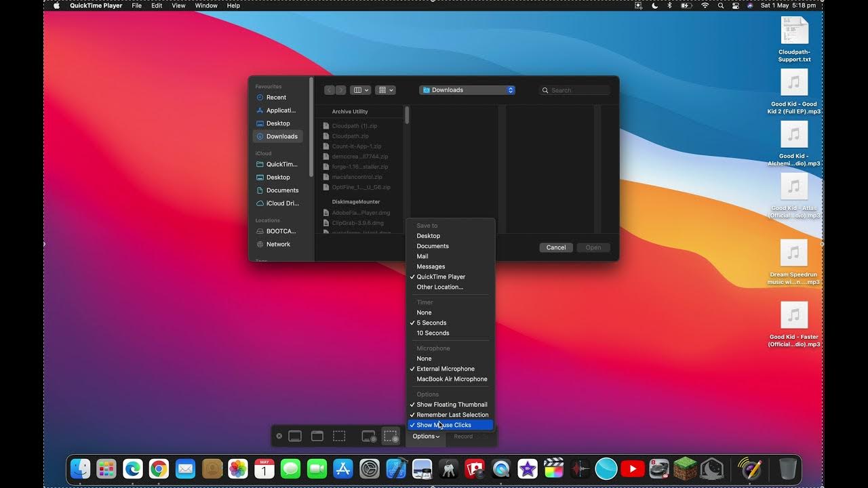This screenshot has height=488, width=868.
Task: Select Dream Speedrun music mp3 on desktop
Action: [x=794, y=262]
